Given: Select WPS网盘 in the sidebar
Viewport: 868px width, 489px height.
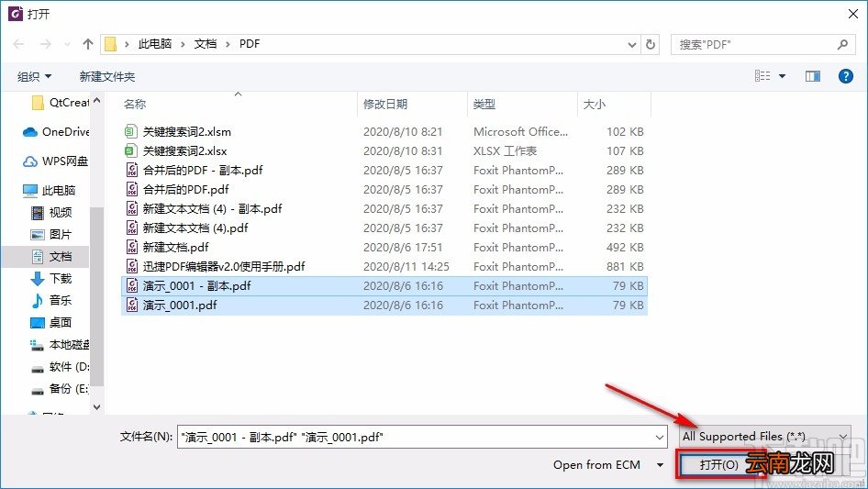Looking at the screenshot, I should pyautogui.click(x=55, y=161).
